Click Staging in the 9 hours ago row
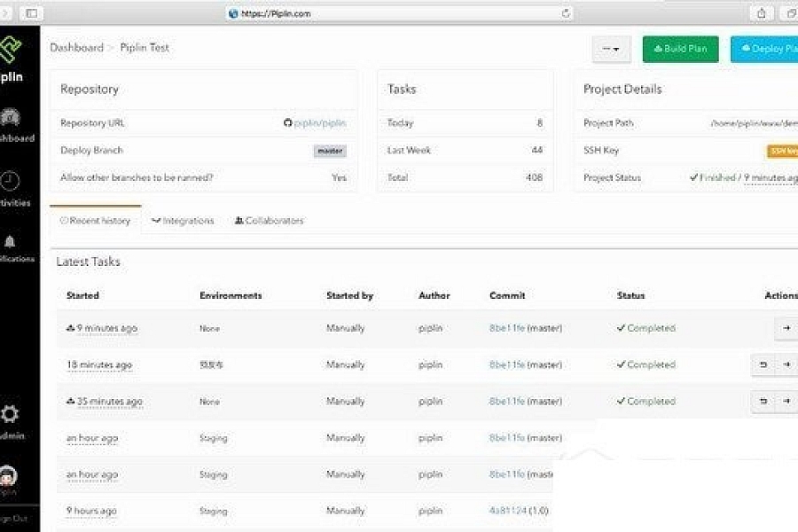Viewport: 798px width, 532px height. pos(213,511)
